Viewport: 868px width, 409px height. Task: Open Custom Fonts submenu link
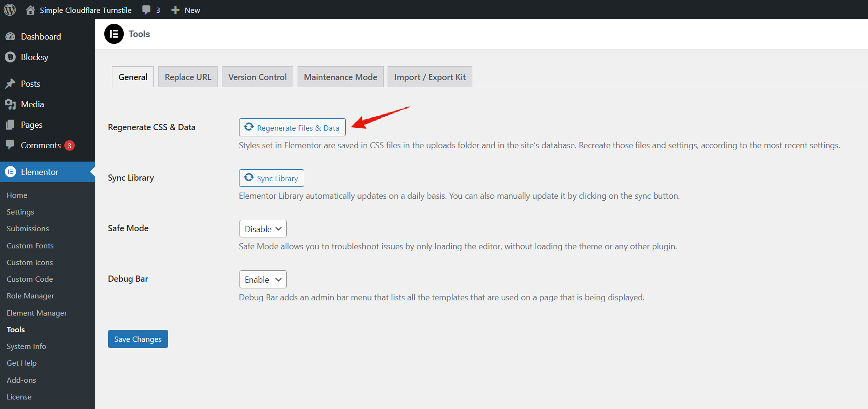click(30, 245)
